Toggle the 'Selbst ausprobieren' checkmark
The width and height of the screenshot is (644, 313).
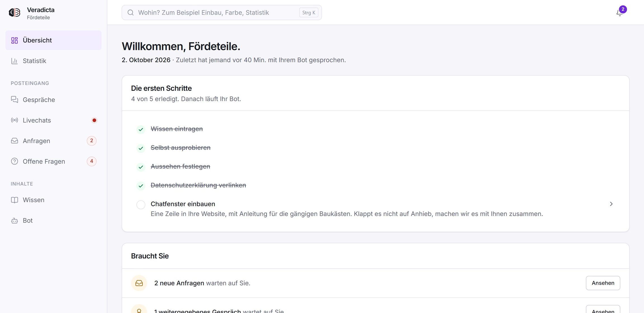pyautogui.click(x=141, y=148)
